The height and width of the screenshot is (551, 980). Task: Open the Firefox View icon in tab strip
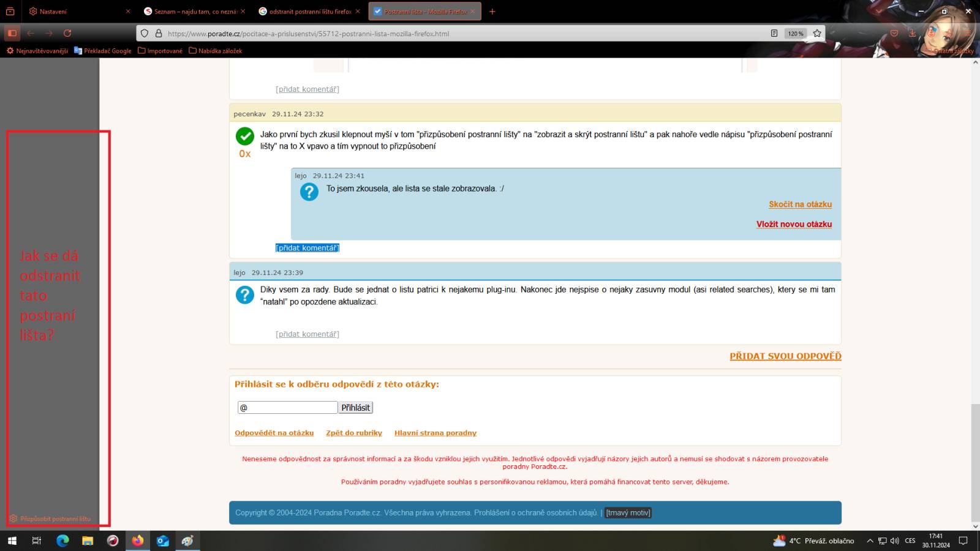click(x=10, y=11)
